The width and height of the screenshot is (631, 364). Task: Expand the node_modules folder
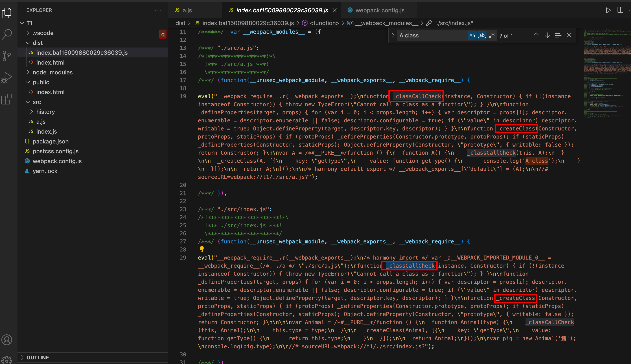pos(28,72)
